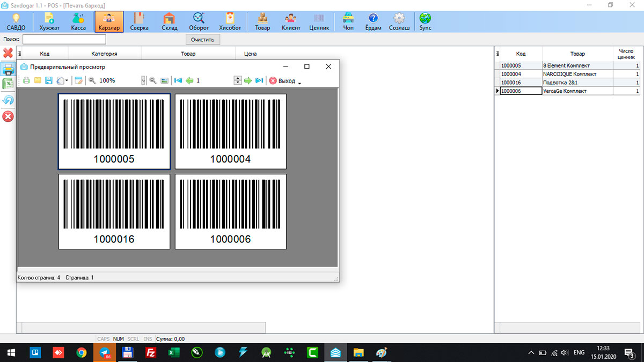Open the left table column menu icon
This screenshot has height=362, width=644.
(x=19, y=54)
